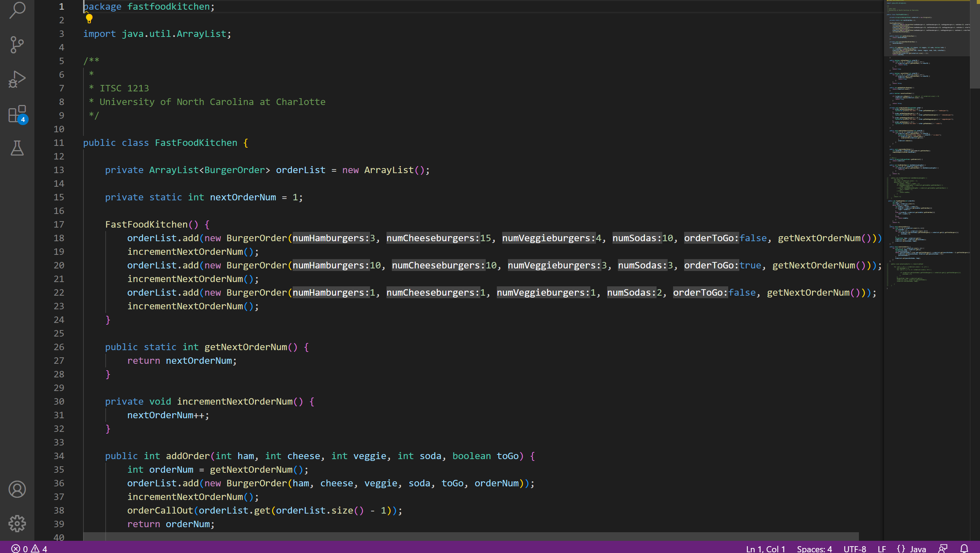The height and width of the screenshot is (553, 980).
Task: Change indentation via Spaces: 4
Action: [814, 549]
